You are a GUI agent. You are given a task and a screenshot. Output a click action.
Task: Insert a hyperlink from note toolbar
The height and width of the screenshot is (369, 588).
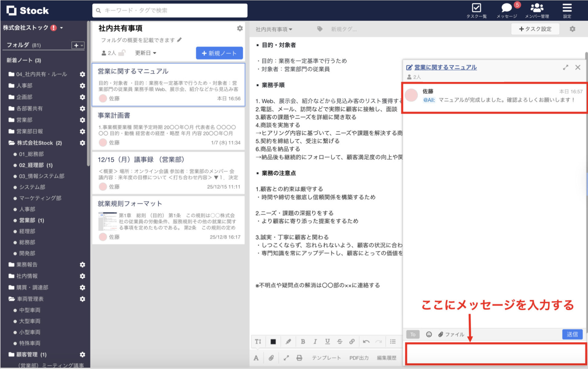352,342
